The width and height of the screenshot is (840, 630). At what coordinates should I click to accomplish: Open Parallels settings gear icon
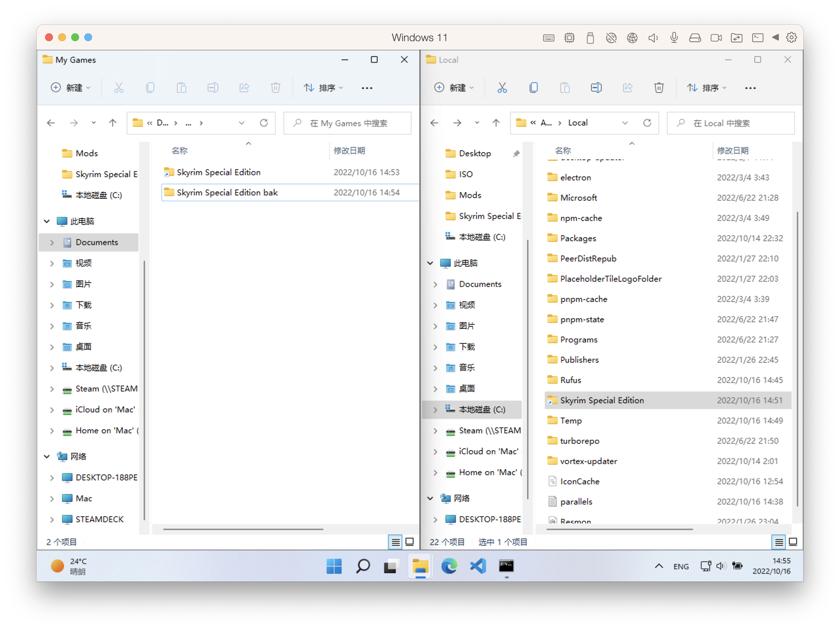click(x=791, y=38)
